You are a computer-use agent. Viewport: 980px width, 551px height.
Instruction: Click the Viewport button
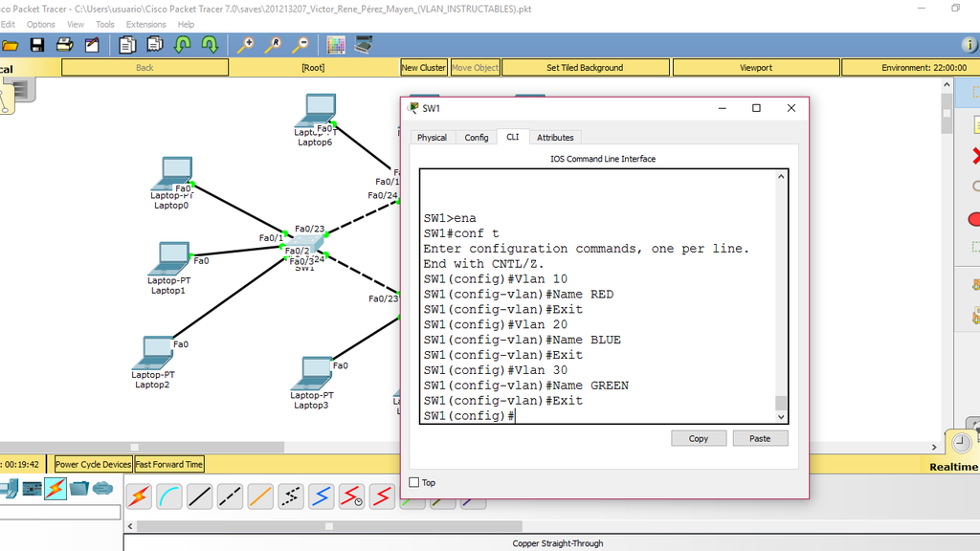pyautogui.click(x=756, y=68)
